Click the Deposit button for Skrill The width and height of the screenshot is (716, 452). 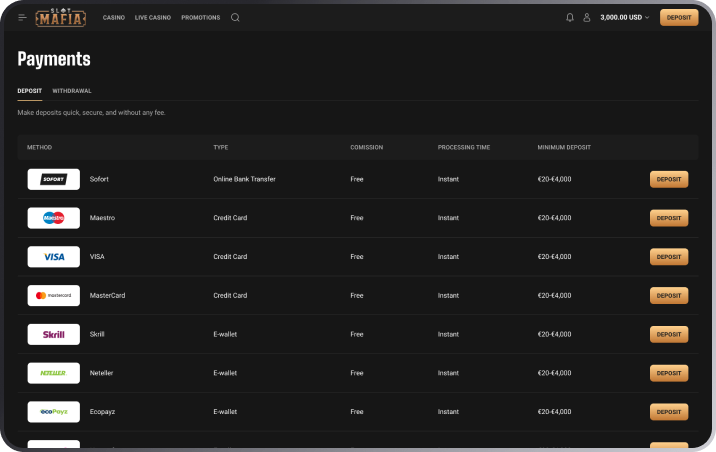click(669, 334)
